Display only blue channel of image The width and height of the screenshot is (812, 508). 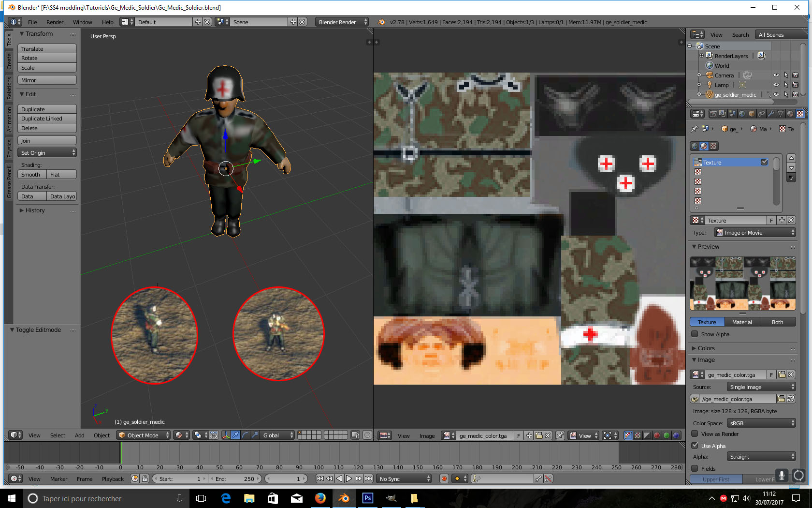coord(676,435)
